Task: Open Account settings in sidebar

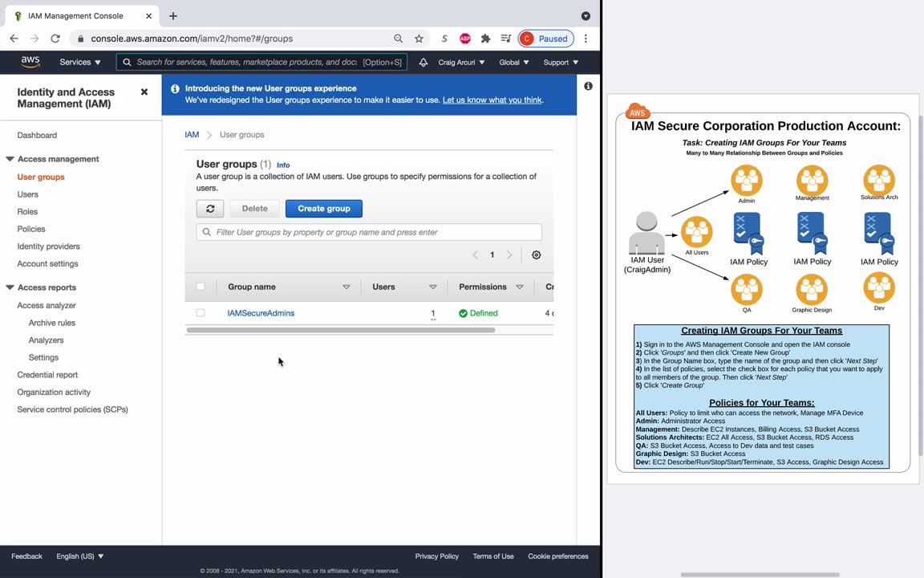Action: (48, 263)
